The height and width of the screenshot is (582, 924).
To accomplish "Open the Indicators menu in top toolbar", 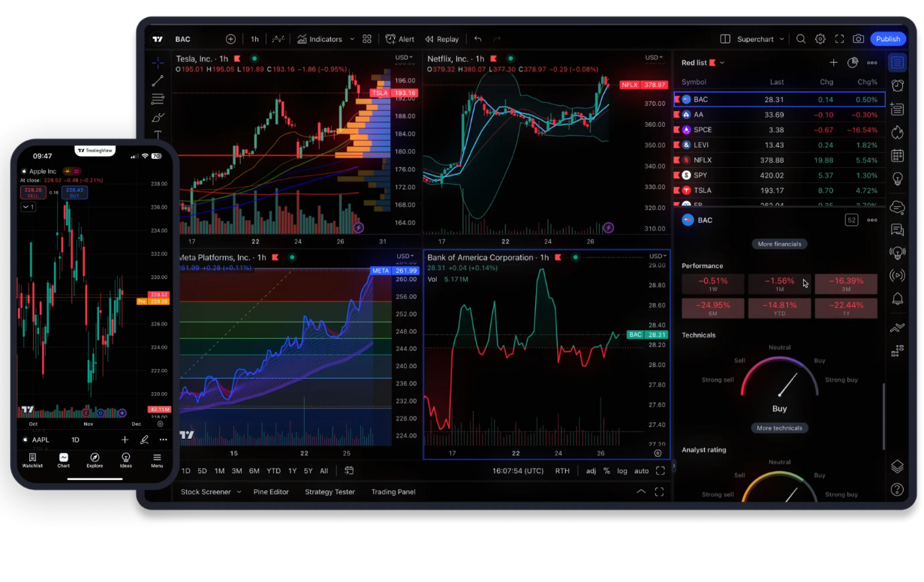I will pyautogui.click(x=319, y=39).
